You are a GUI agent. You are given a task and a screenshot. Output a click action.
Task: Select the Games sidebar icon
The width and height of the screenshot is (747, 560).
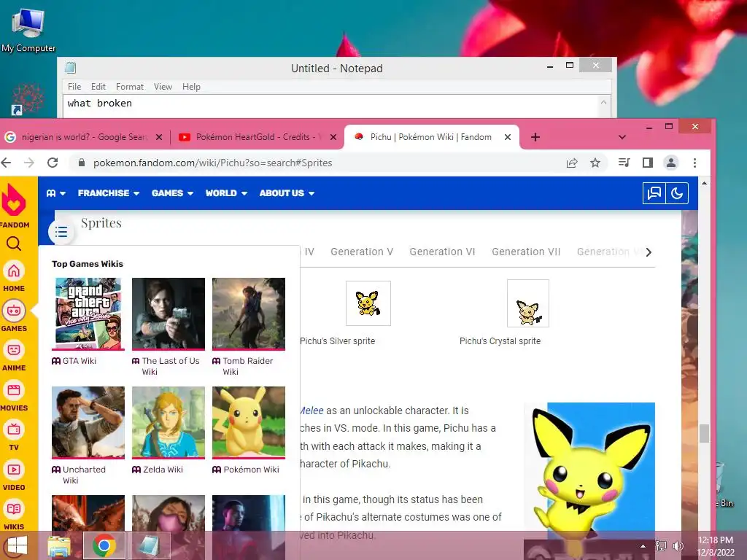(14, 311)
